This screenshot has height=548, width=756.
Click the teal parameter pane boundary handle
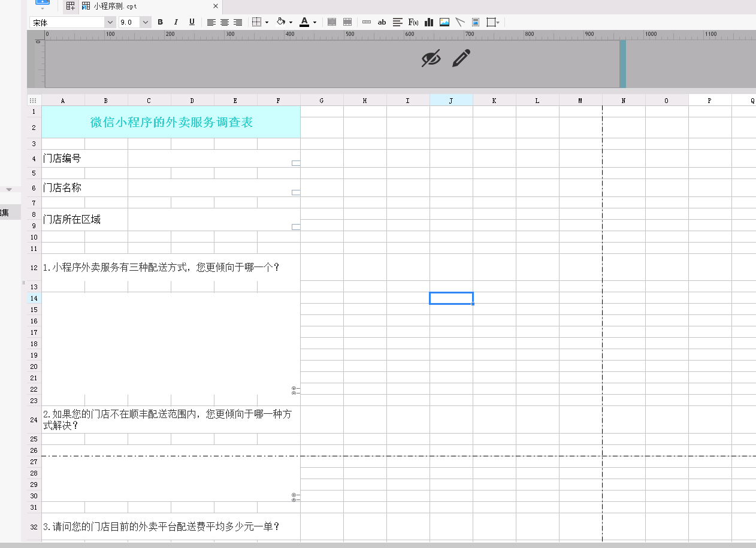coord(622,64)
